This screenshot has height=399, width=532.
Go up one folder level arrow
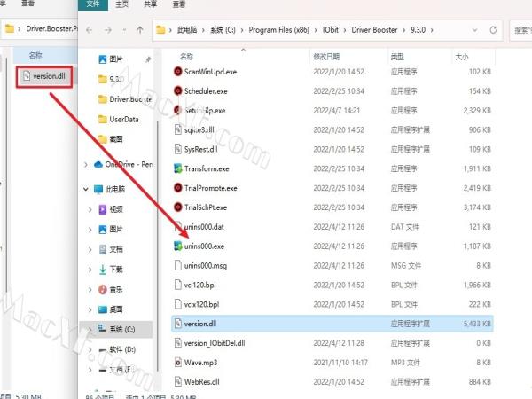pyautogui.click(x=140, y=30)
